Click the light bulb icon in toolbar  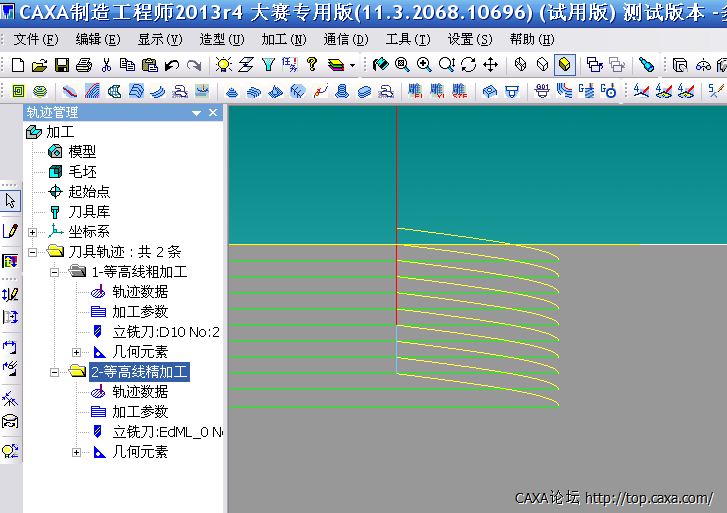[x=223, y=64]
